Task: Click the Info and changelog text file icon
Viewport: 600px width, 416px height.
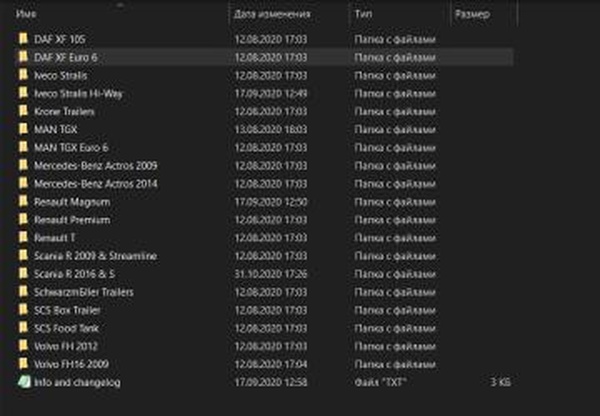Action: click(24, 381)
